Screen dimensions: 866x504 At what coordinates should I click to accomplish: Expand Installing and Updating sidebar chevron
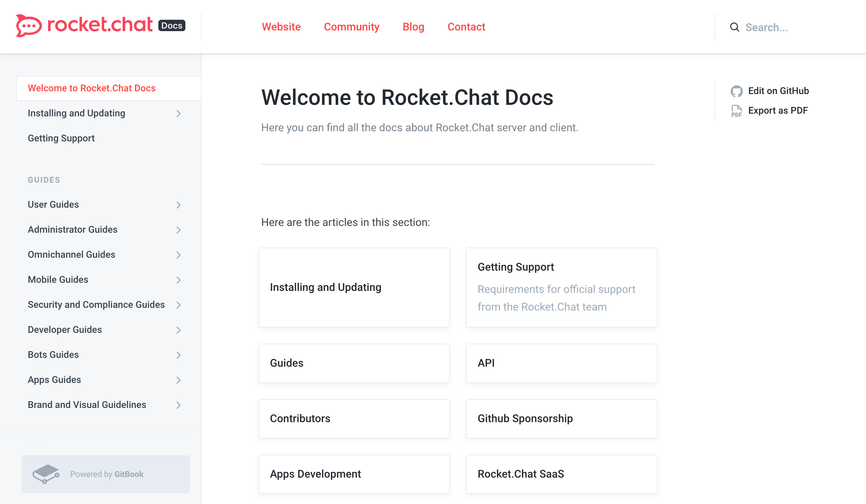(x=178, y=114)
